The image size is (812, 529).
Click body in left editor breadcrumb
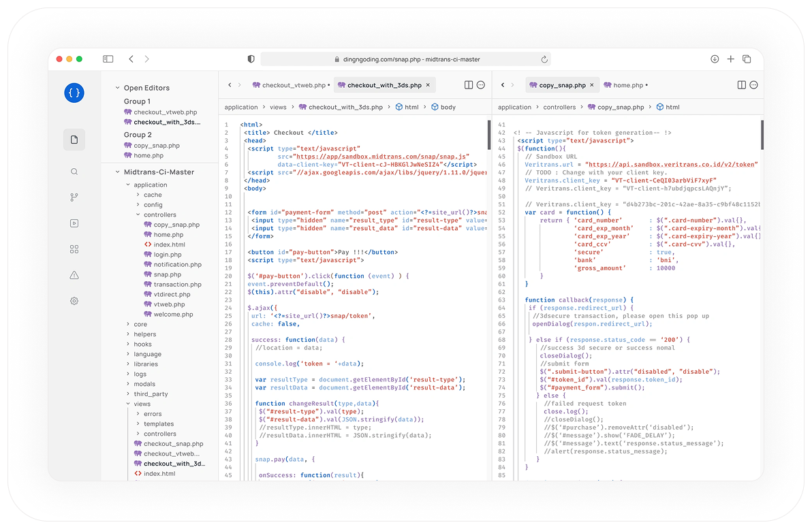pos(443,107)
